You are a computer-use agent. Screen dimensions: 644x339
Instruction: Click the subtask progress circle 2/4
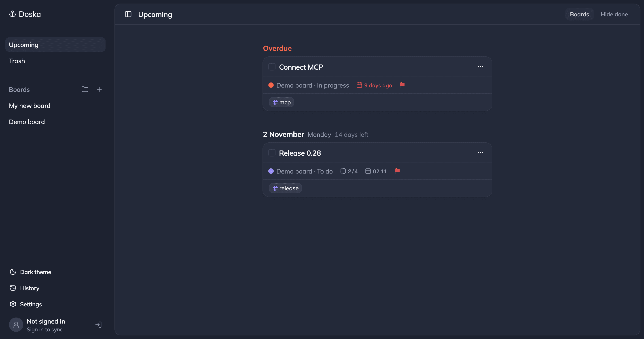point(343,171)
